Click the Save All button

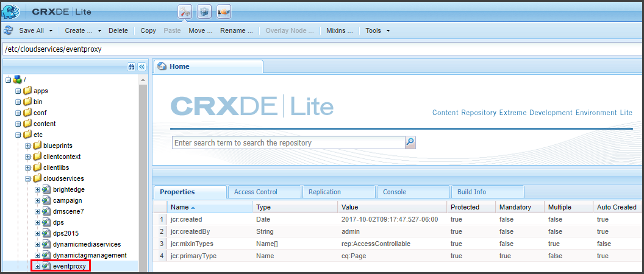click(31, 30)
